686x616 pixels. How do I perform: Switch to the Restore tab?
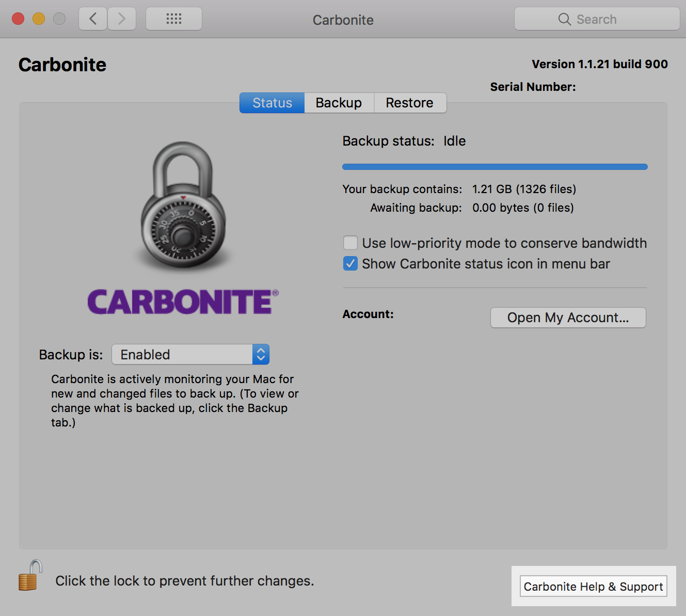point(409,103)
